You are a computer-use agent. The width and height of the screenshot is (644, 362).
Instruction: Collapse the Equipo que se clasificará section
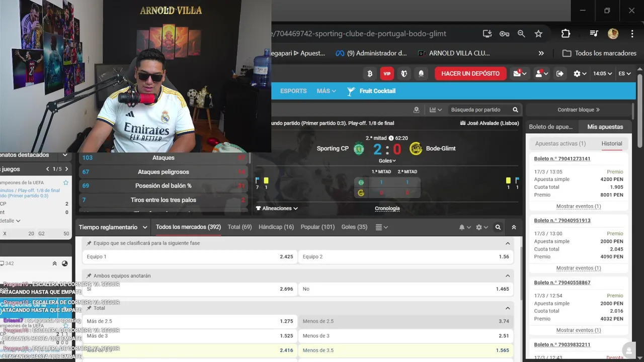[x=508, y=243]
